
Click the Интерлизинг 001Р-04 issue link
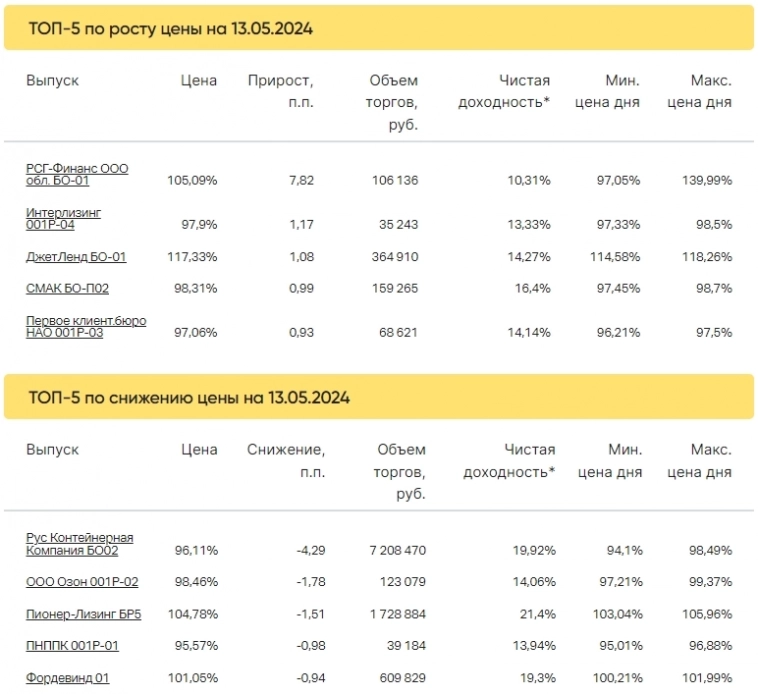point(63,218)
